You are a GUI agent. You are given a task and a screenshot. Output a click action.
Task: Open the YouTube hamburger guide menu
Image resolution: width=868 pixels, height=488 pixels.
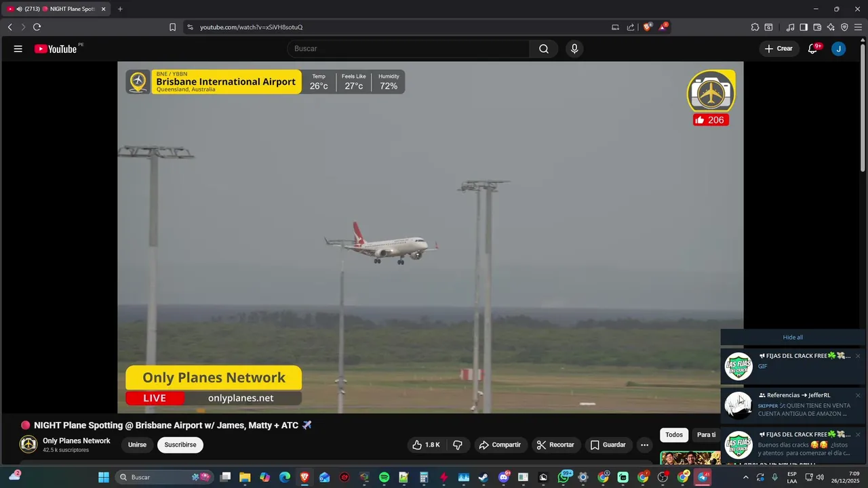[x=18, y=49]
